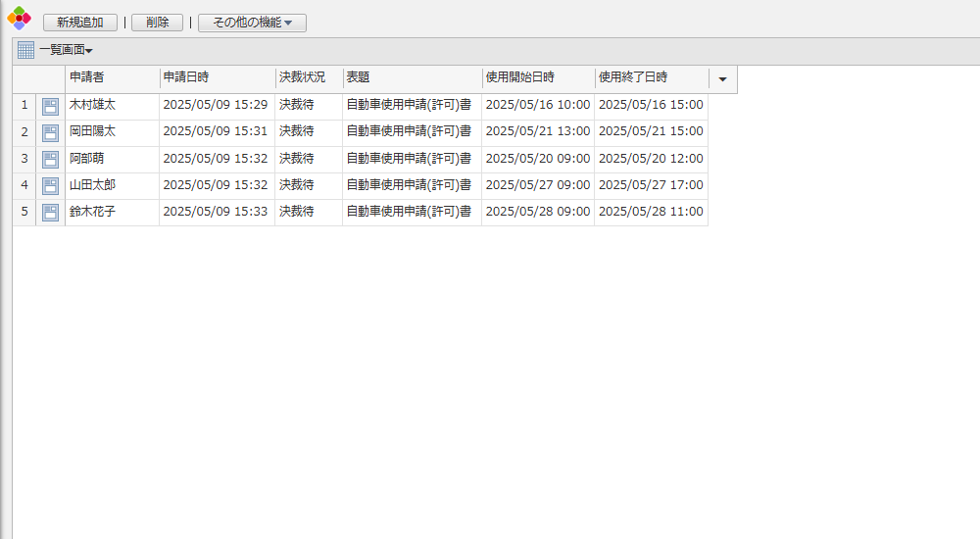Select row number 1
This screenshot has height=539, width=980.
pos(24,105)
